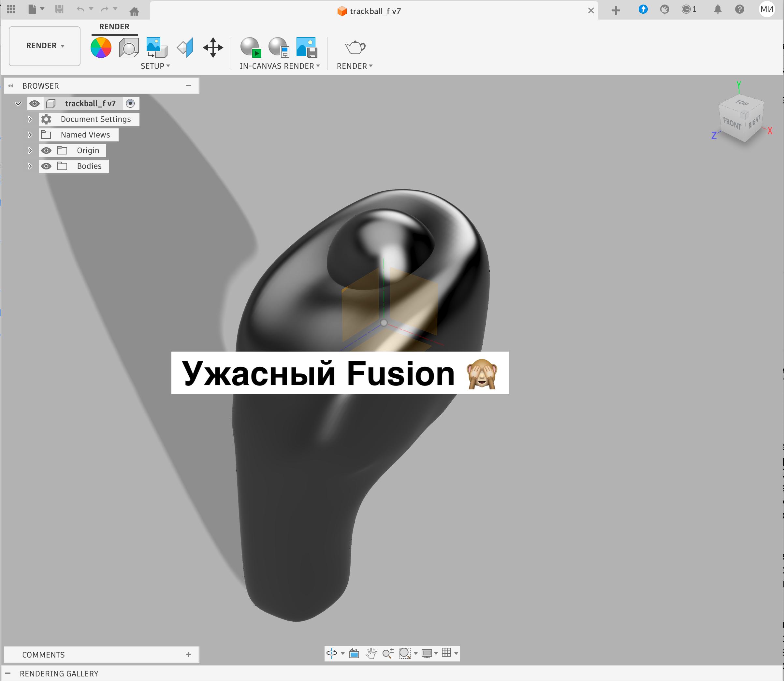The width and height of the screenshot is (784, 681).
Task: Select the Orbit navigation tool
Action: pos(332,653)
